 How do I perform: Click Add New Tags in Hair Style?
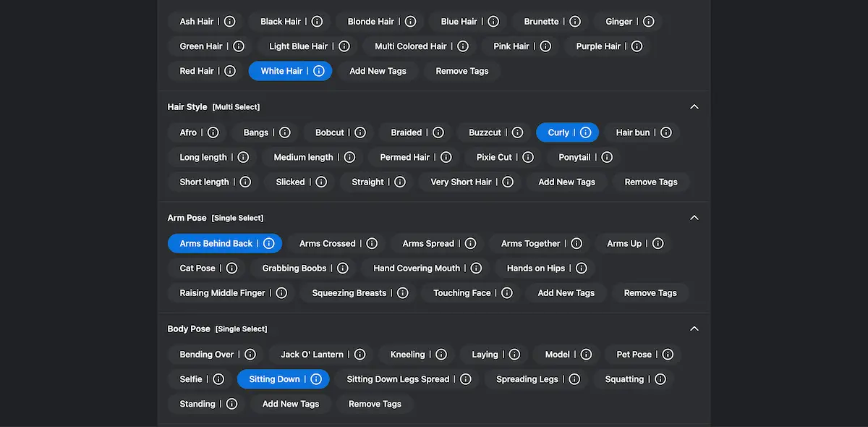click(x=566, y=182)
